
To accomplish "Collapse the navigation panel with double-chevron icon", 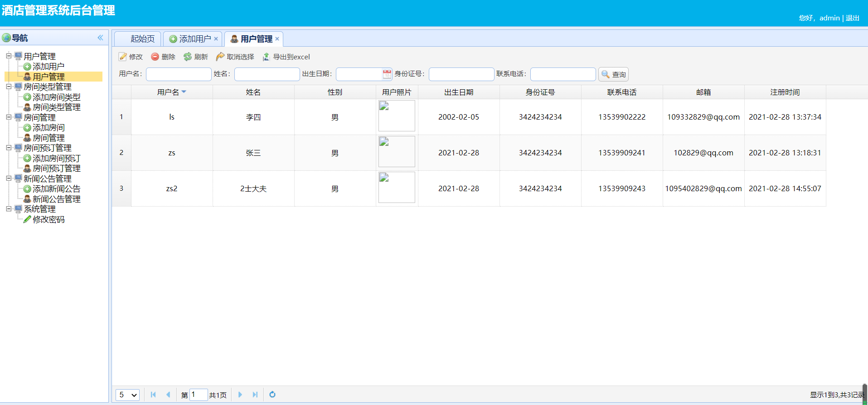I will 100,38.
